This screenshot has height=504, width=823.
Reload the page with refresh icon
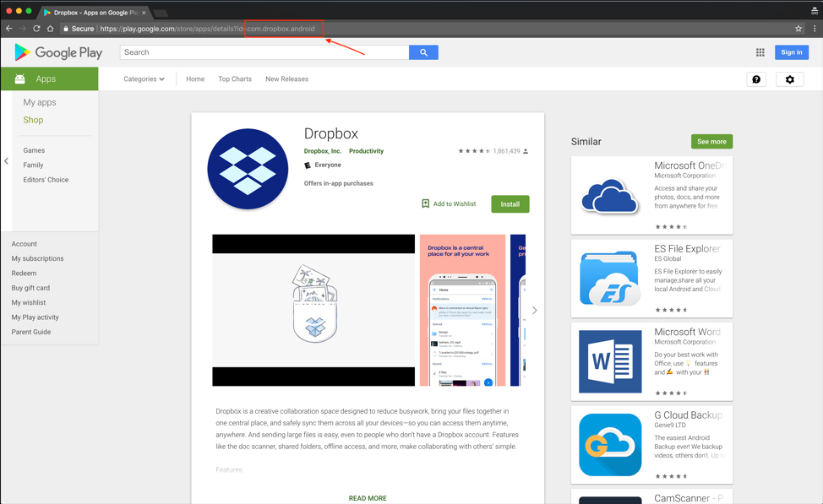[x=36, y=29]
